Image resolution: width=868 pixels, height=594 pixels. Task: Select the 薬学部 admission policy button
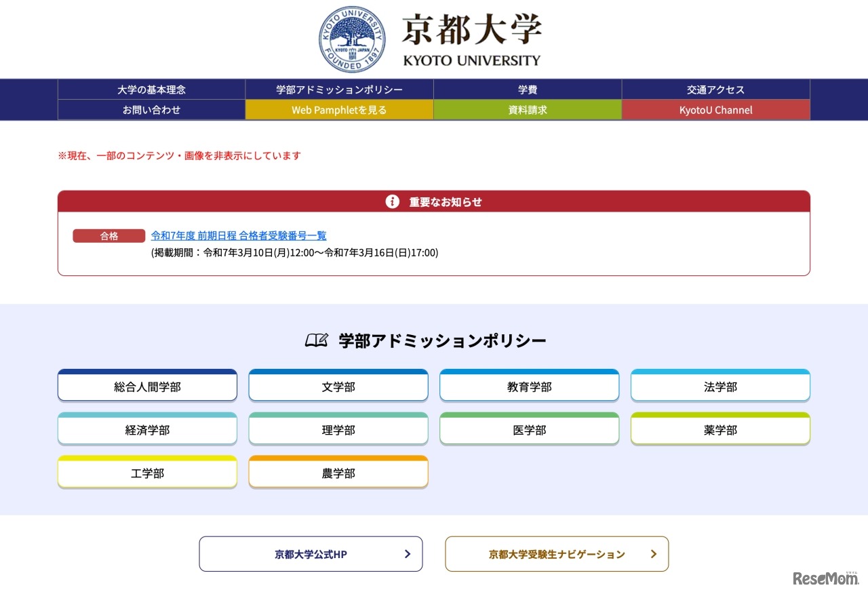720,429
